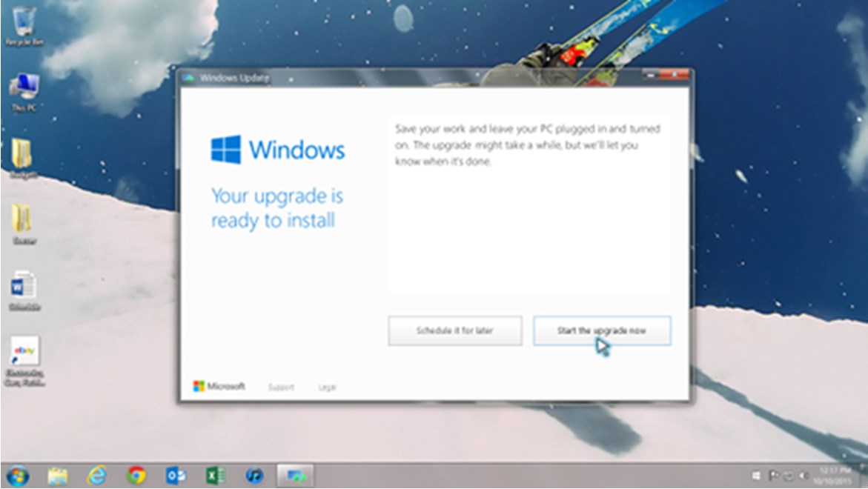Image resolution: width=868 pixels, height=489 pixels.
Task: Open the Action Center flag tray icon
Action: coord(773,476)
